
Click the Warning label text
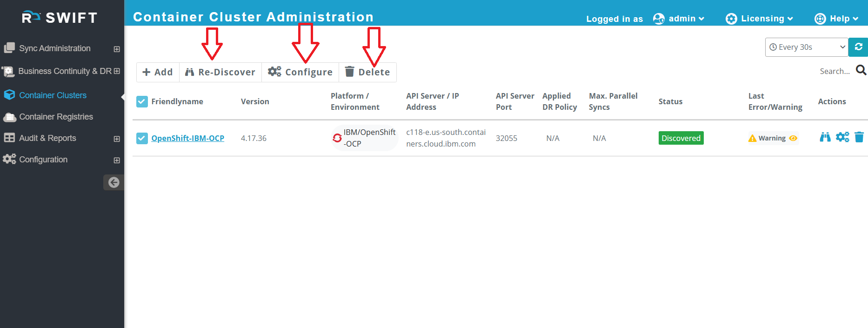(772, 138)
